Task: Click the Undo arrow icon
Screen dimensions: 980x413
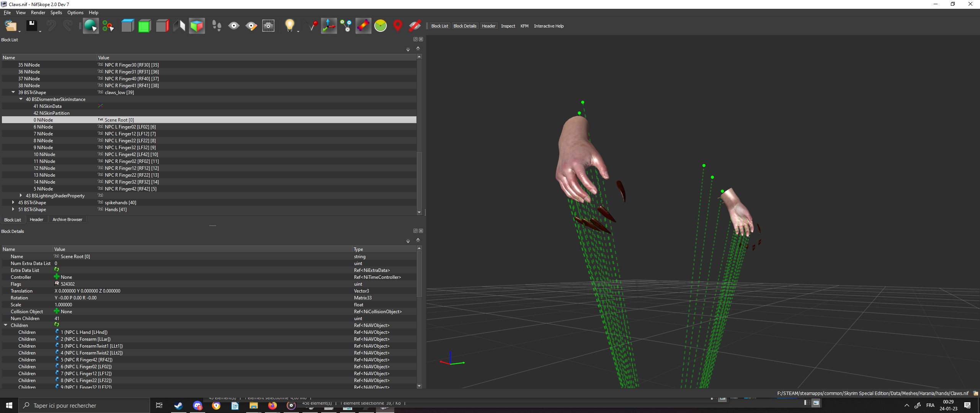Action: click(x=51, y=26)
